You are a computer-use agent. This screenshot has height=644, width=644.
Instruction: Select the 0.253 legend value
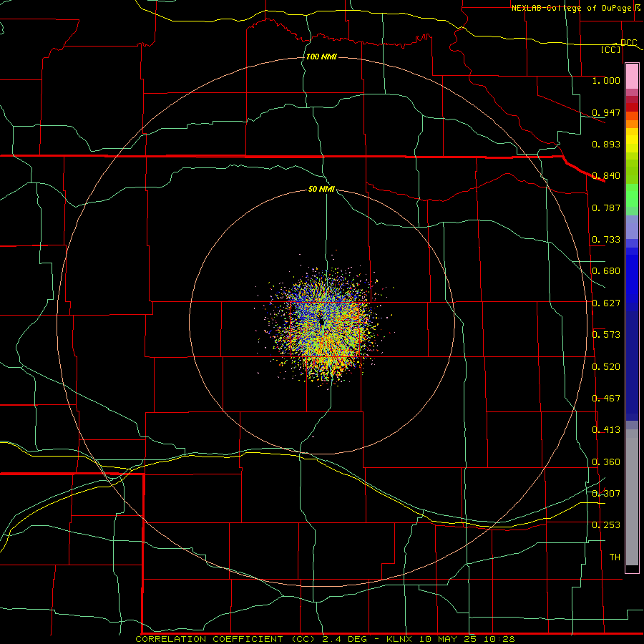coord(606,525)
